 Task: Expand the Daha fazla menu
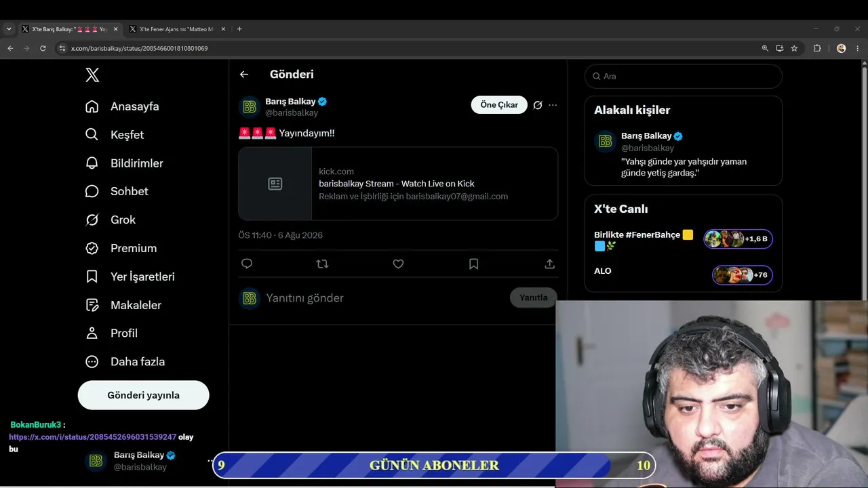(x=125, y=362)
